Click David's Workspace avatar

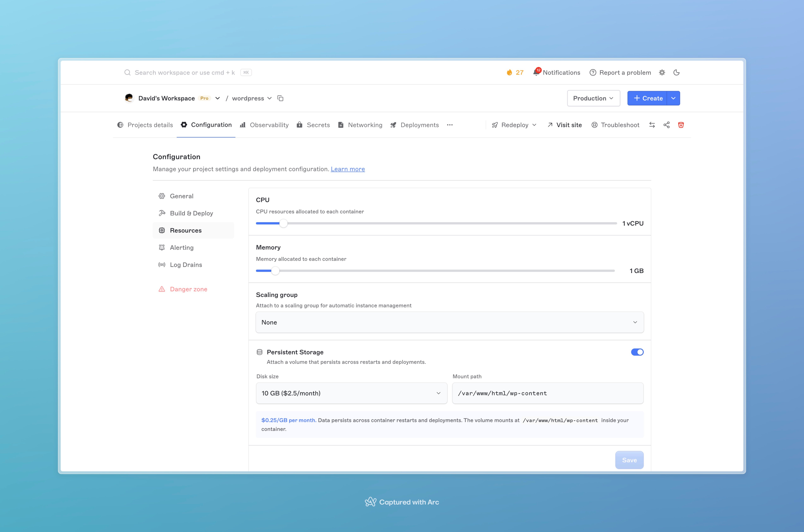[129, 98]
